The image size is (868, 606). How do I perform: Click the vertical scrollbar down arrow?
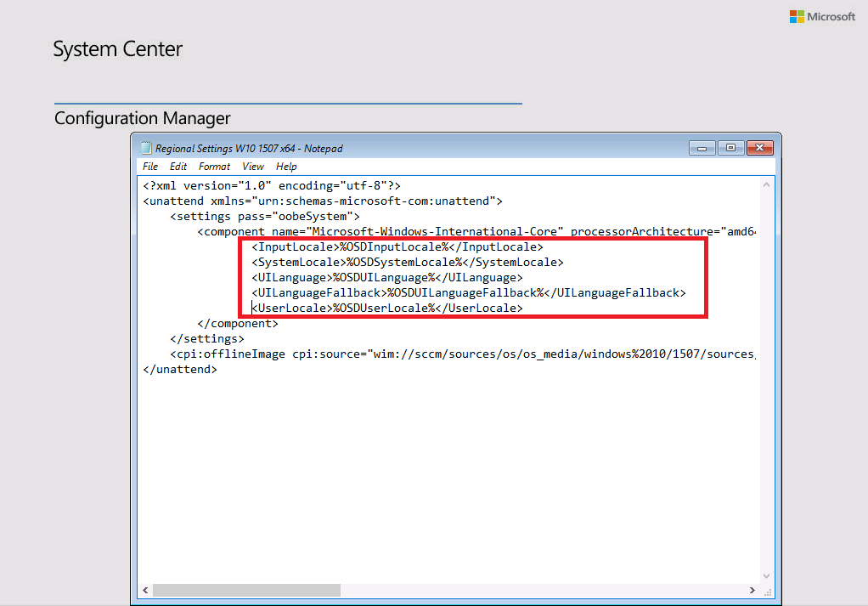pyautogui.click(x=766, y=576)
